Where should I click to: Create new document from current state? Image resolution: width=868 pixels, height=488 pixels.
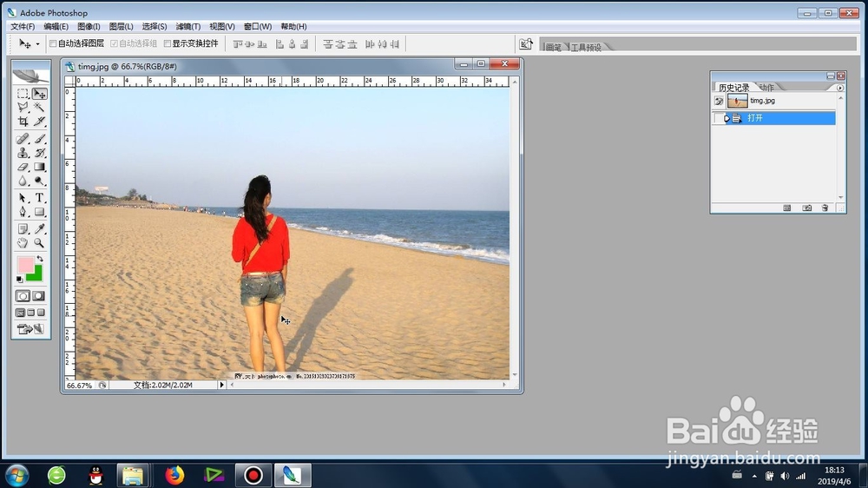pos(787,208)
